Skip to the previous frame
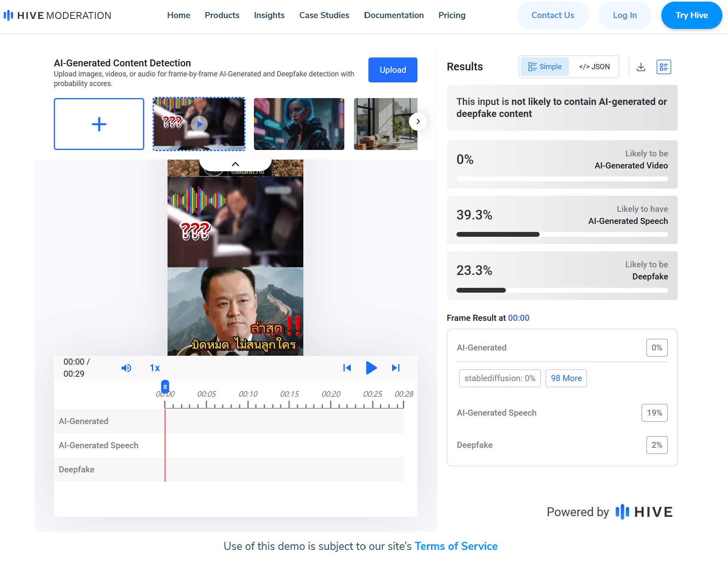This screenshot has width=728, height=566. 347,368
